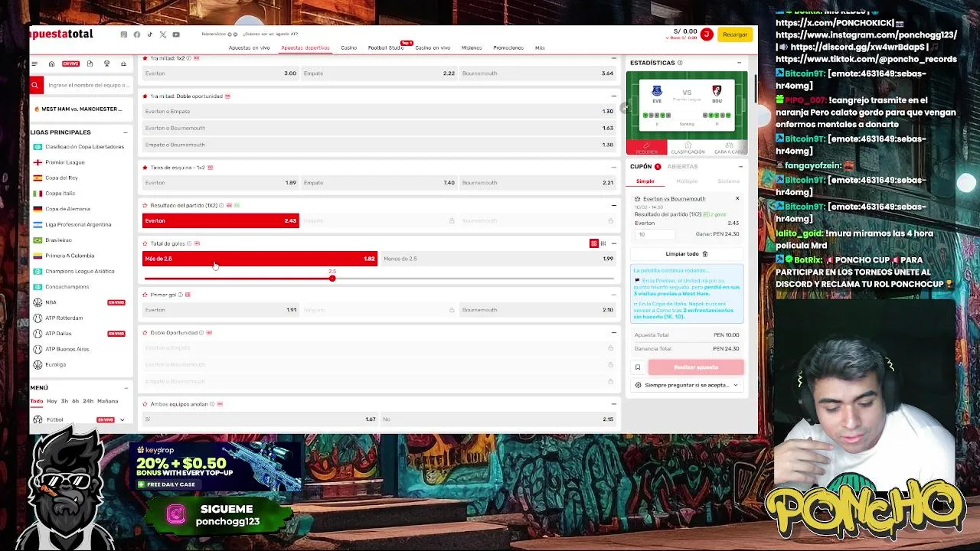Collapse the MENÚ section in the sidebar
The width and height of the screenshot is (980, 551).
[x=126, y=388]
